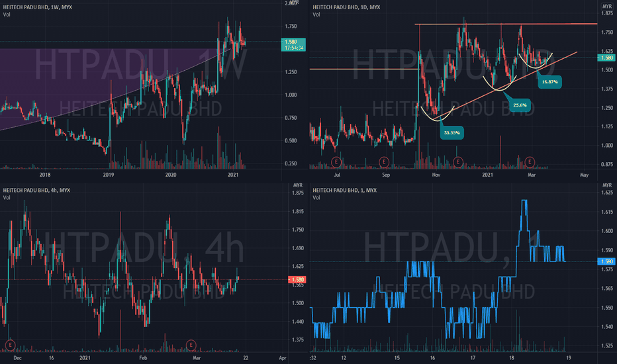
Task: Click the Apr label on the 4h time axis
Action: 282,357
